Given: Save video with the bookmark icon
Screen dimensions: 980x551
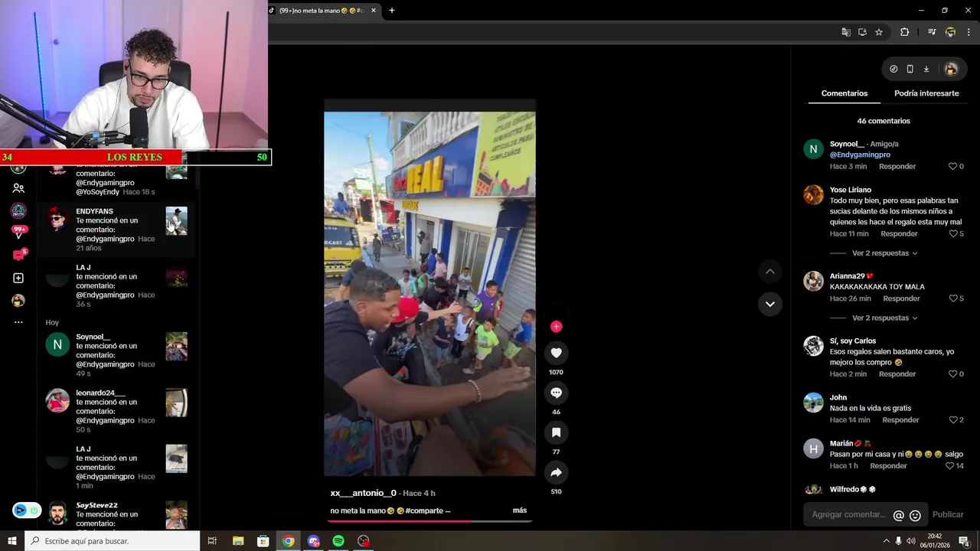Looking at the screenshot, I should 556,432.
